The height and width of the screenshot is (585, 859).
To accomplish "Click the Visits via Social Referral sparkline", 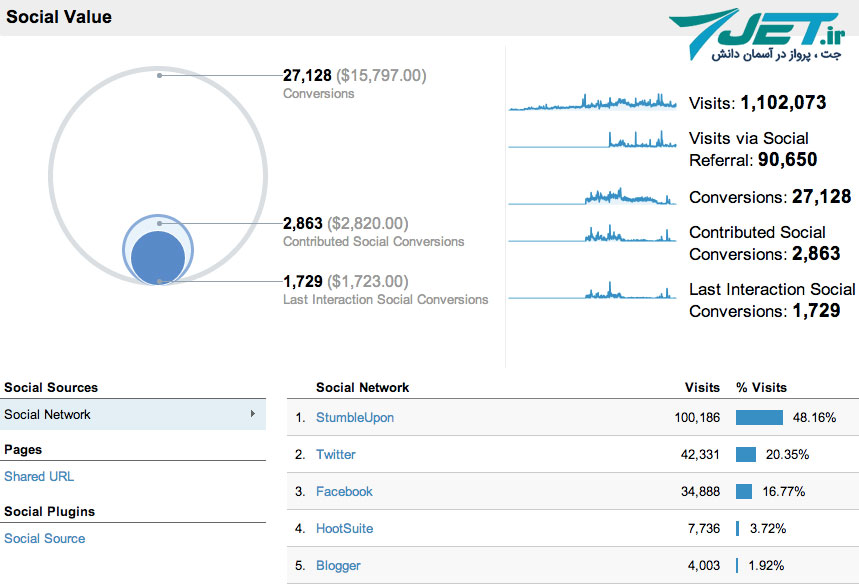I will click(593, 139).
